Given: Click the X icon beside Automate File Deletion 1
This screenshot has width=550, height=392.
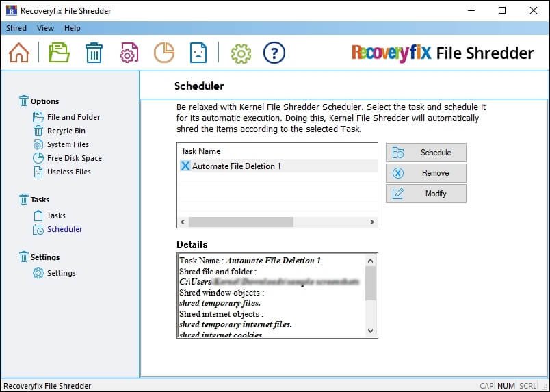Looking at the screenshot, I should 185,166.
